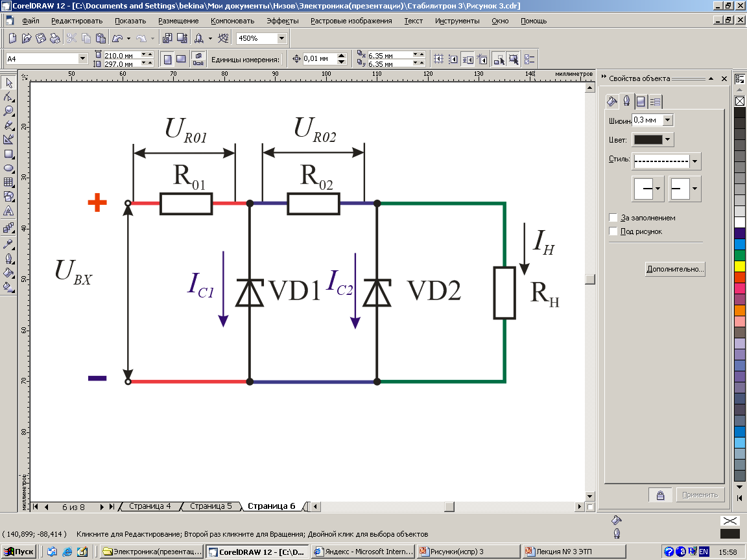
Task: Expand the Application Launcher dropdown arrow
Action: pyautogui.click(x=210, y=38)
